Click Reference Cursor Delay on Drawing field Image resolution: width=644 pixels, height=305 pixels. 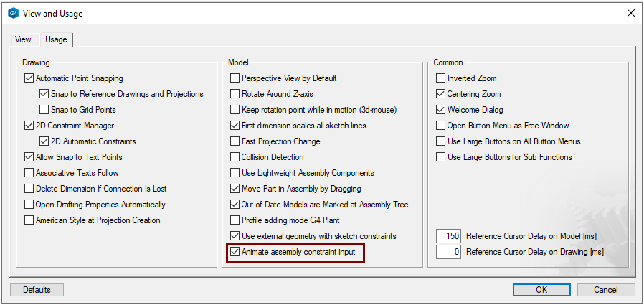(449, 252)
